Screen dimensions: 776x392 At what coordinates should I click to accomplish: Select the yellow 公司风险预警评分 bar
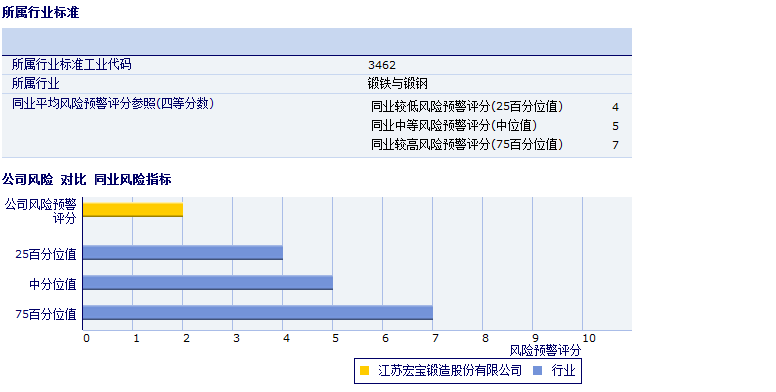[133, 210]
